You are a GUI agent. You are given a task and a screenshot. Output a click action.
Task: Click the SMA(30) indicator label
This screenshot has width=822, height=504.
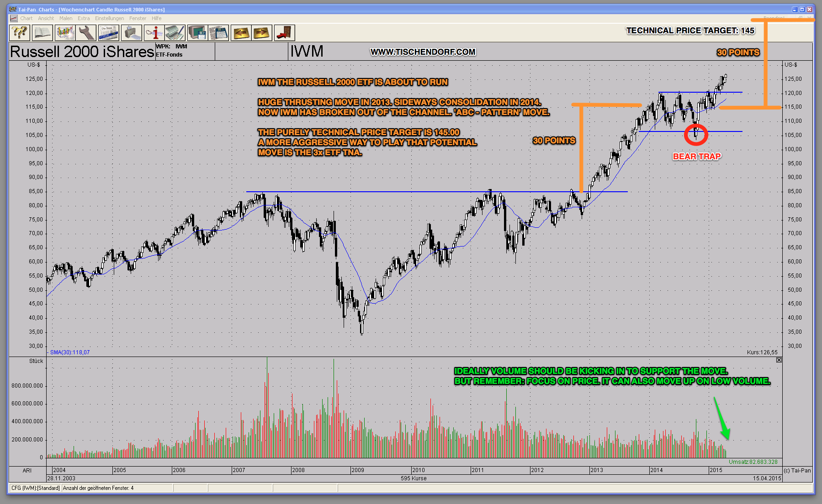point(69,352)
